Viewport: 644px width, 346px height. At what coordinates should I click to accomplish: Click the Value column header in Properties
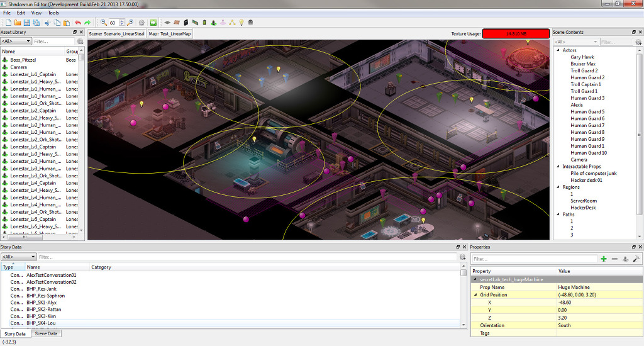click(599, 271)
